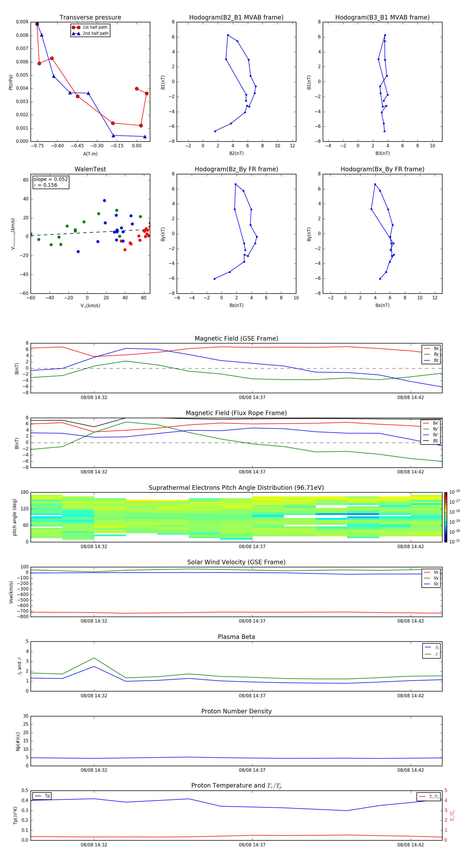Select the red 'Te/Tp' legend entry
Image resolution: width=473 pixels, height=868 pixels.
(429, 796)
